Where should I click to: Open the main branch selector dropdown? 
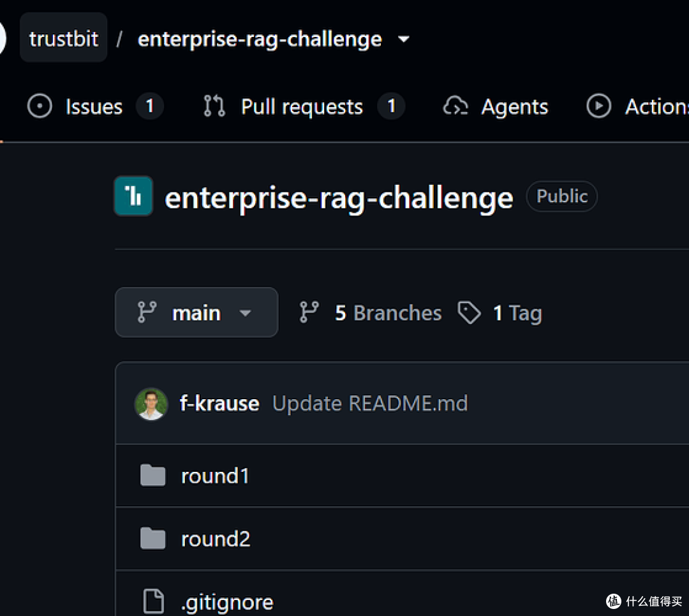196,312
